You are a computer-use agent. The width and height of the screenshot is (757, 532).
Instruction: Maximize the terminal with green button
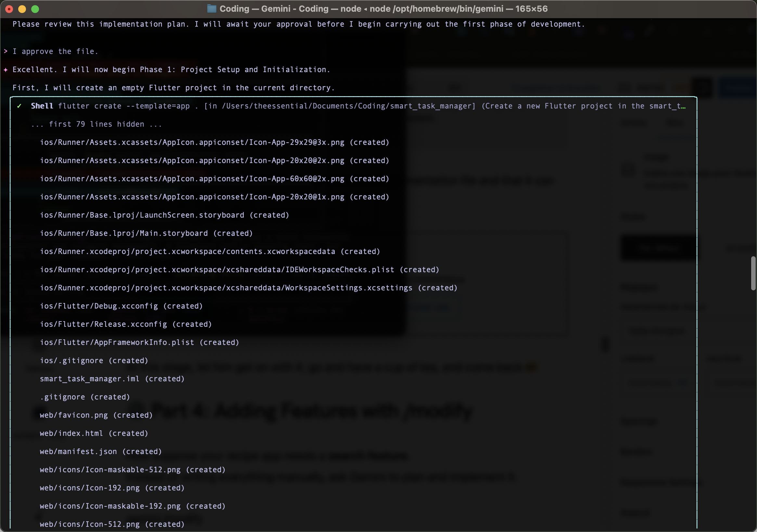pos(35,9)
